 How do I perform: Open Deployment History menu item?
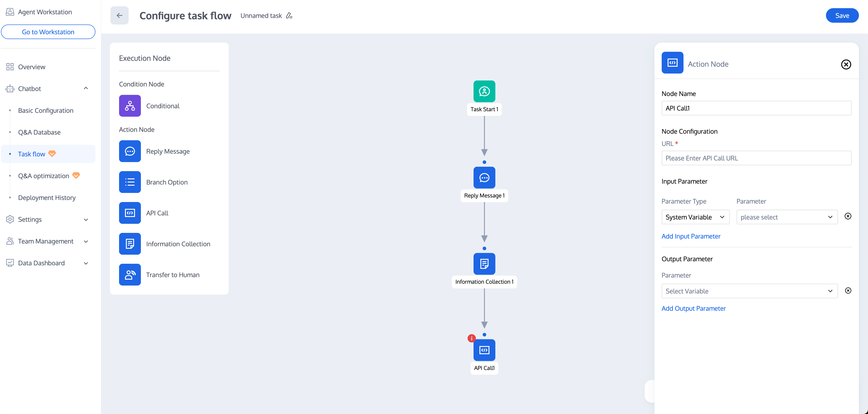point(47,197)
